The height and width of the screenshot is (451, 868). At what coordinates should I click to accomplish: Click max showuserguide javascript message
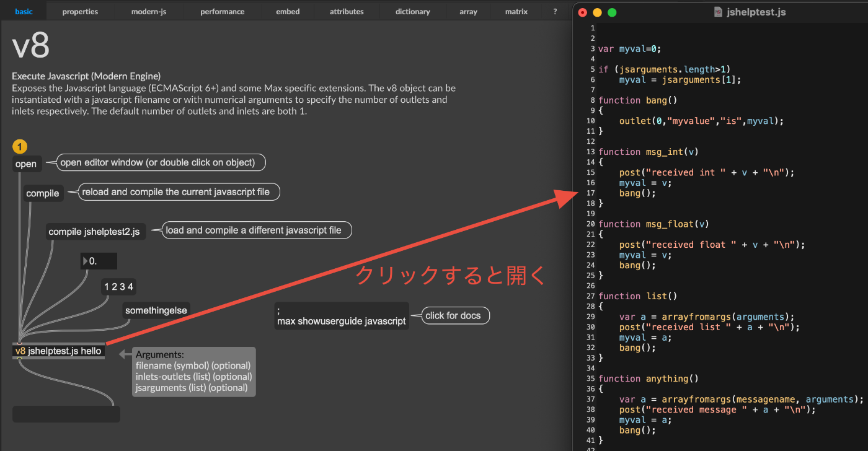(342, 316)
